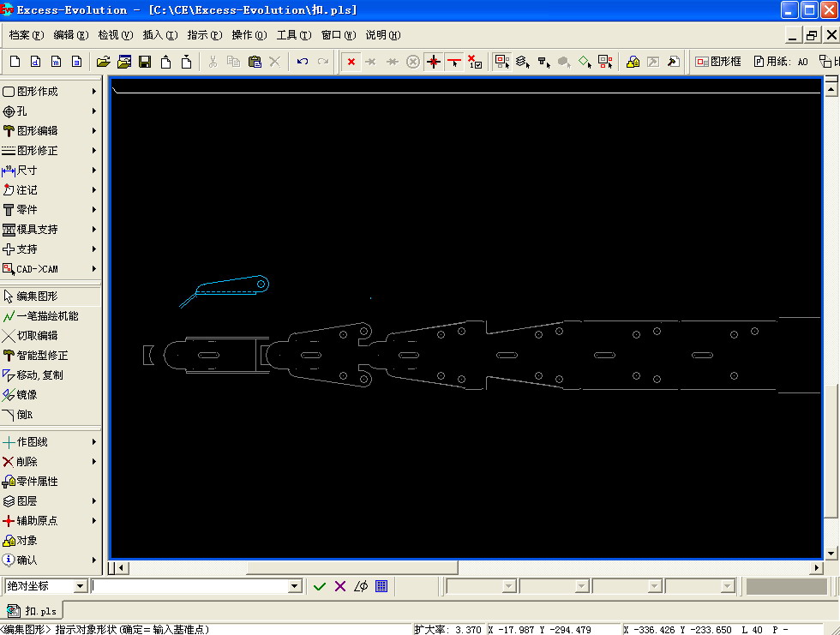840x635 pixels.
Task: Click the layers selection icon in toolbar
Action: [x=523, y=62]
